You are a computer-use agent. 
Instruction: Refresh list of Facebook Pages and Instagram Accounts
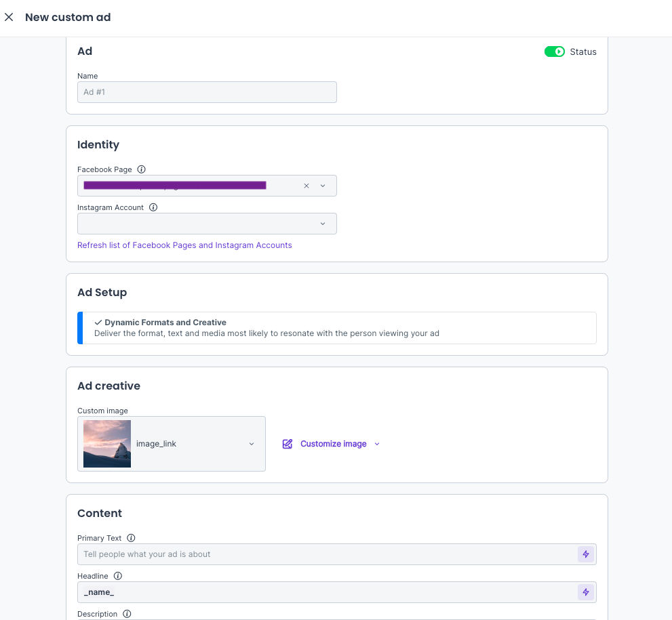pos(184,245)
